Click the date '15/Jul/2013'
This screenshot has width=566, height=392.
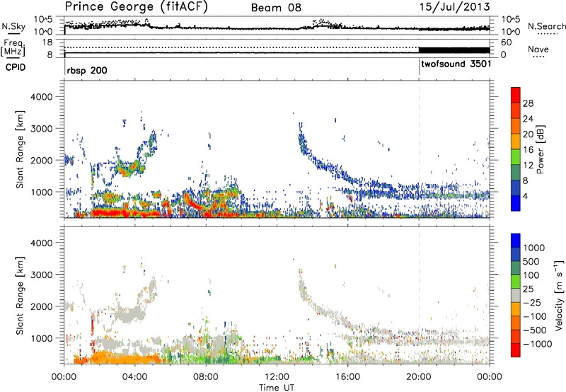455,7
